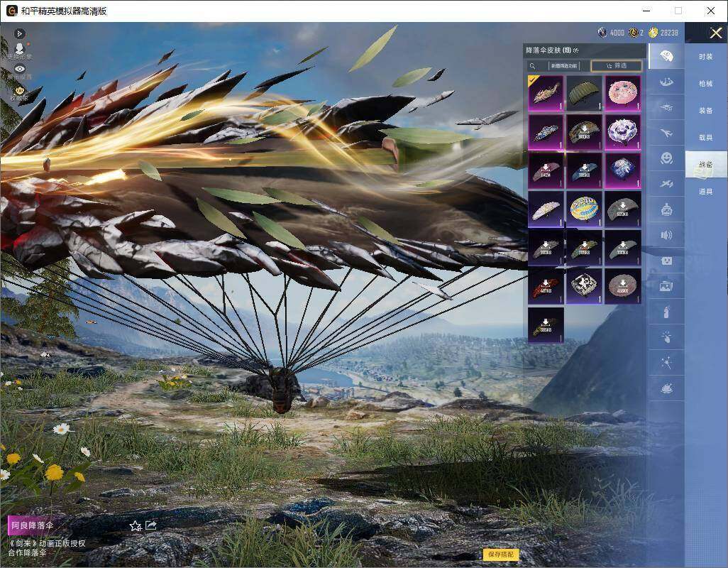Select the equipped checkmarked parachute skin

point(546,93)
